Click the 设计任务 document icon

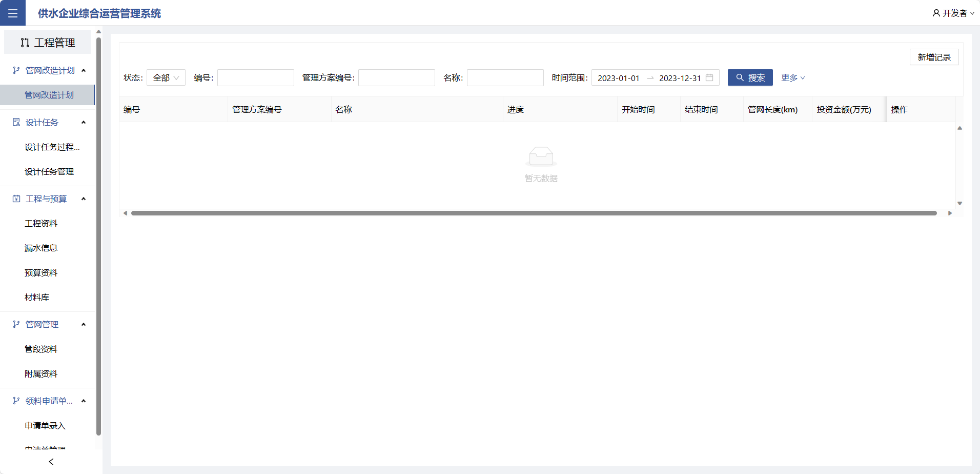point(16,122)
